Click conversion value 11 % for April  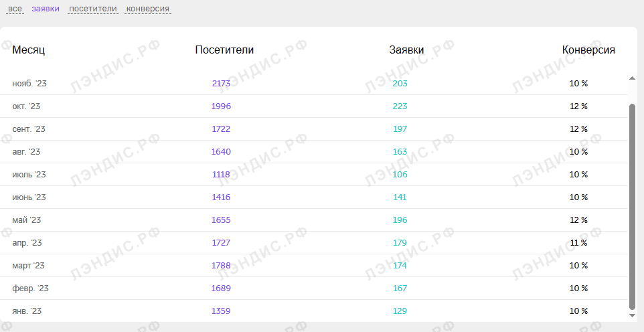click(578, 243)
